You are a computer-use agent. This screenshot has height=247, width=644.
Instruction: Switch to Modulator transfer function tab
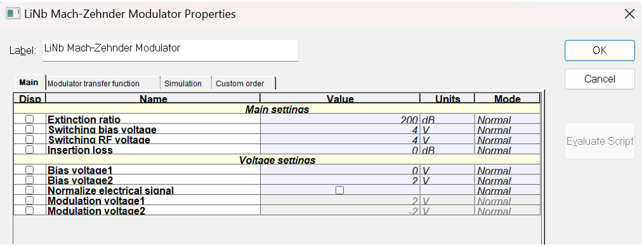(x=103, y=84)
